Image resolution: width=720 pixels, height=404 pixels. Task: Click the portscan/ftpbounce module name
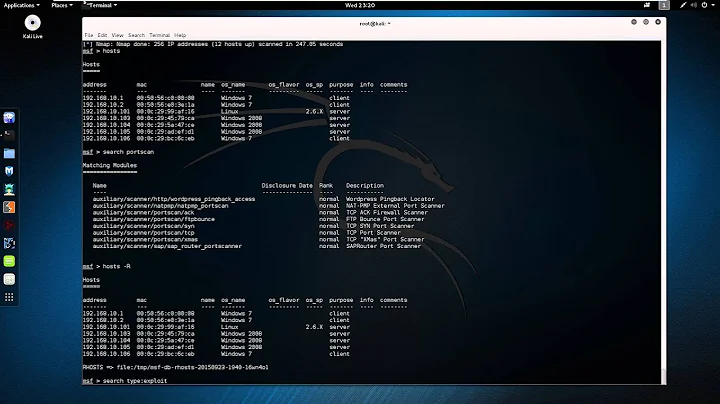click(153, 219)
